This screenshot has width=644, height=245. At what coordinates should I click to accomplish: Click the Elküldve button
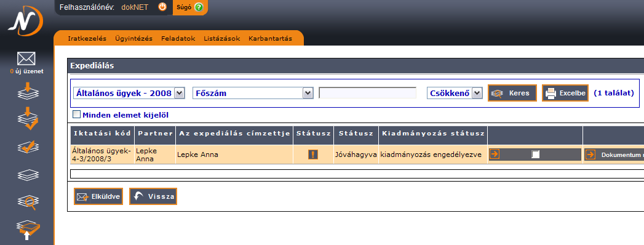[x=98, y=196]
